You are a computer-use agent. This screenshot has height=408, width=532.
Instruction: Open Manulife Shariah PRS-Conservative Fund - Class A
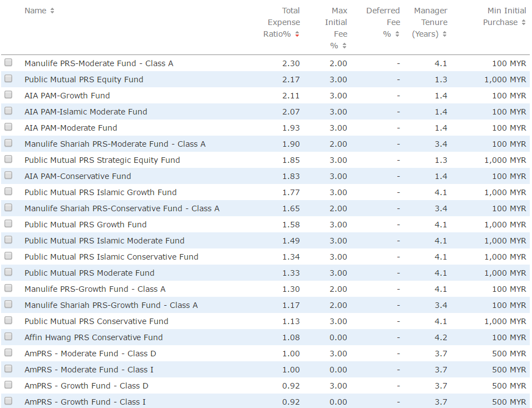[x=122, y=208]
